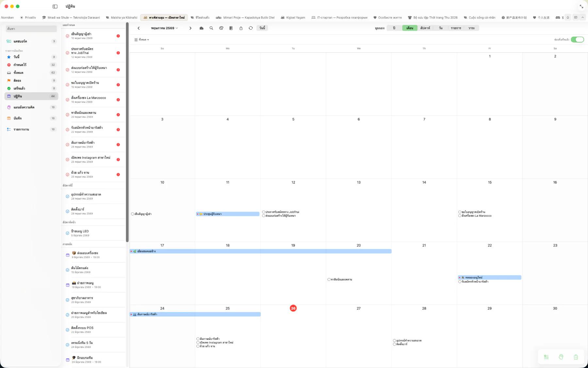Open แดชบอร์ด in sidebar
Viewport: 588px width, 368px height.
[31, 41]
